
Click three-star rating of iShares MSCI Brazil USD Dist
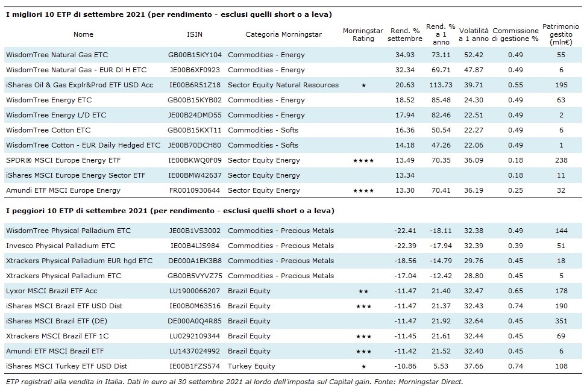[x=363, y=306]
